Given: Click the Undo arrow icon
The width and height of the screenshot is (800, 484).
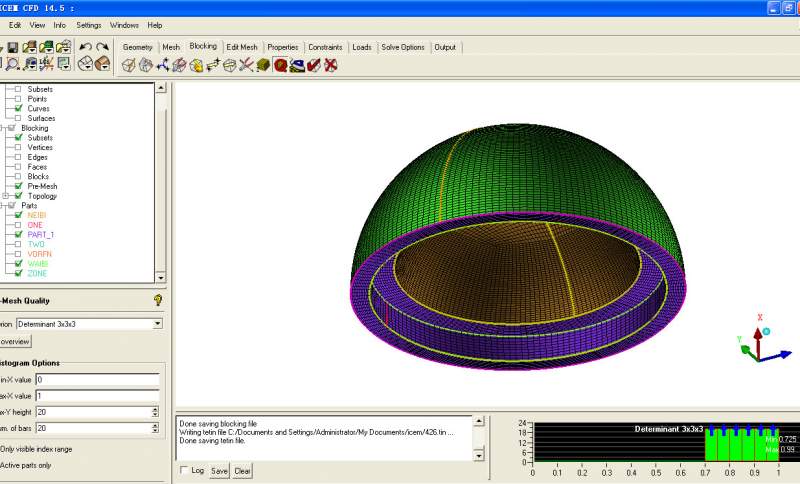Looking at the screenshot, I should [x=85, y=47].
